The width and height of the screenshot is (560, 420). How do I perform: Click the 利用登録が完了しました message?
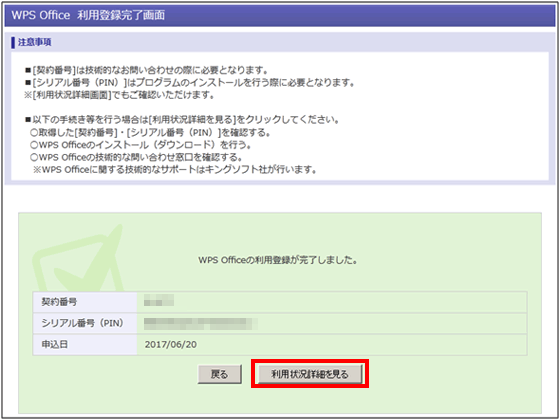point(278,260)
